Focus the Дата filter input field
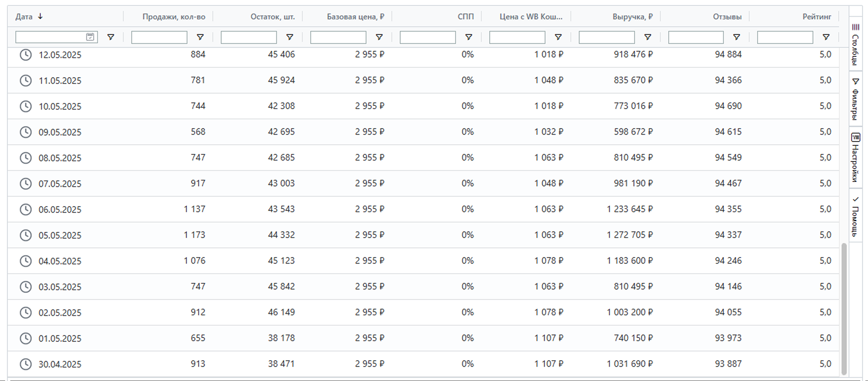 pyautogui.click(x=57, y=37)
